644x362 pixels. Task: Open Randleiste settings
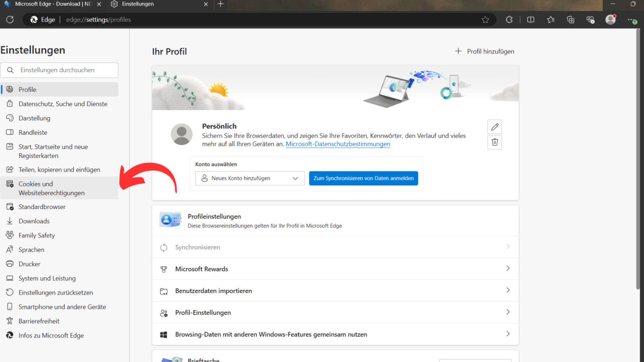click(60, 132)
